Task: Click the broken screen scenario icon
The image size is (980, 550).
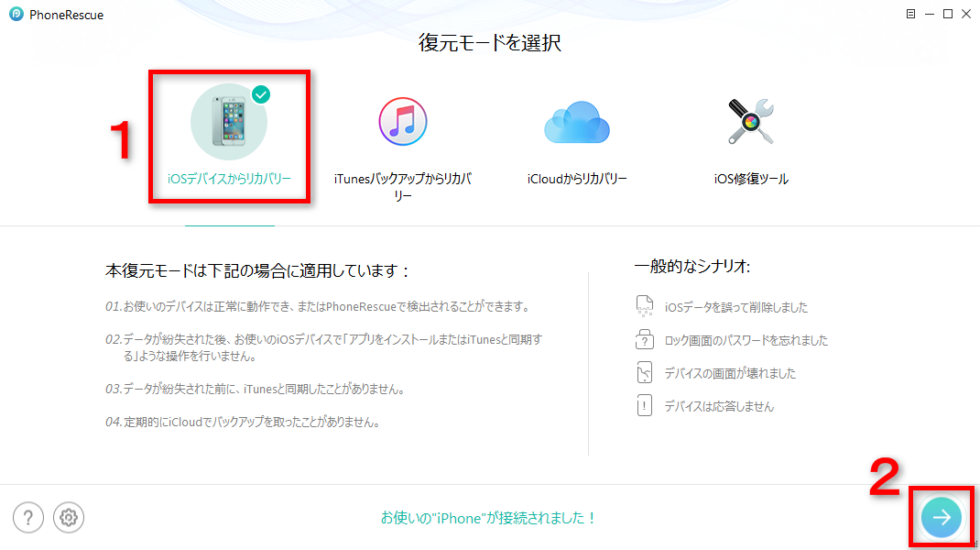Action: coord(645,373)
